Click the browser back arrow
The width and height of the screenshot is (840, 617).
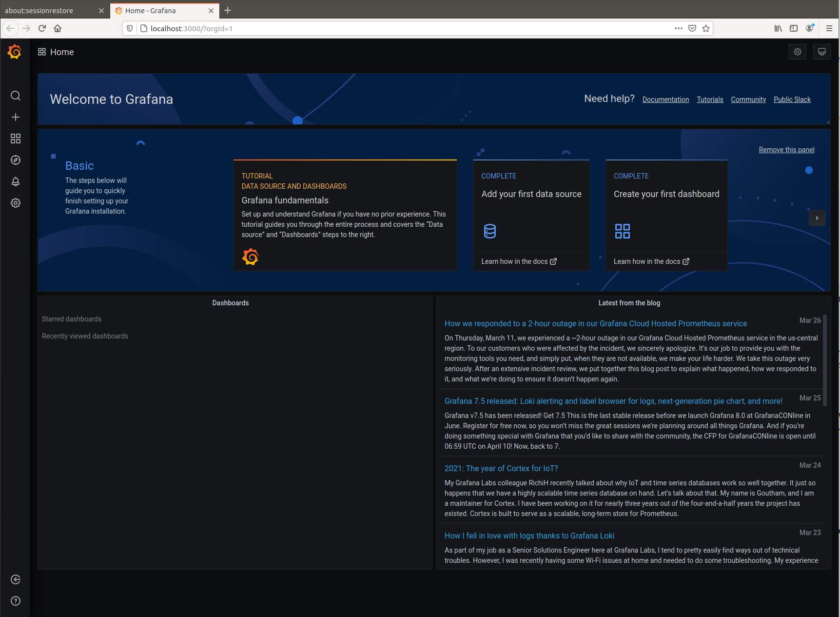coord(10,28)
